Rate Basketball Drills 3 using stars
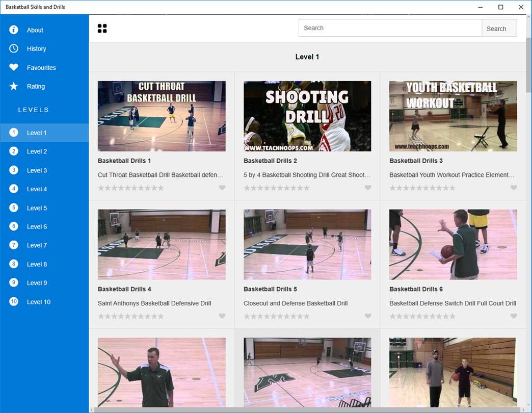 coord(422,188)
